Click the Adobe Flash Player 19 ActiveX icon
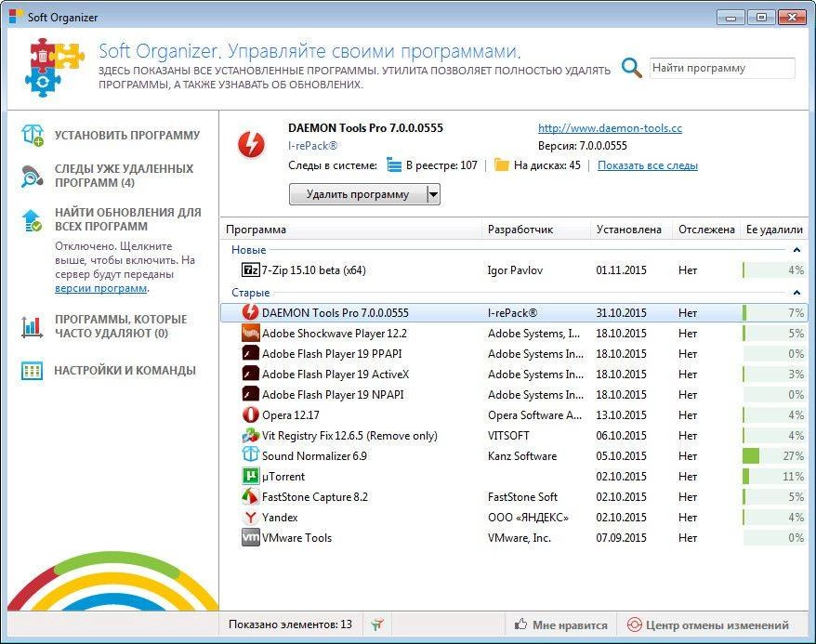The height and width of the screenshot is (644, 816). (x=250, y=374)
